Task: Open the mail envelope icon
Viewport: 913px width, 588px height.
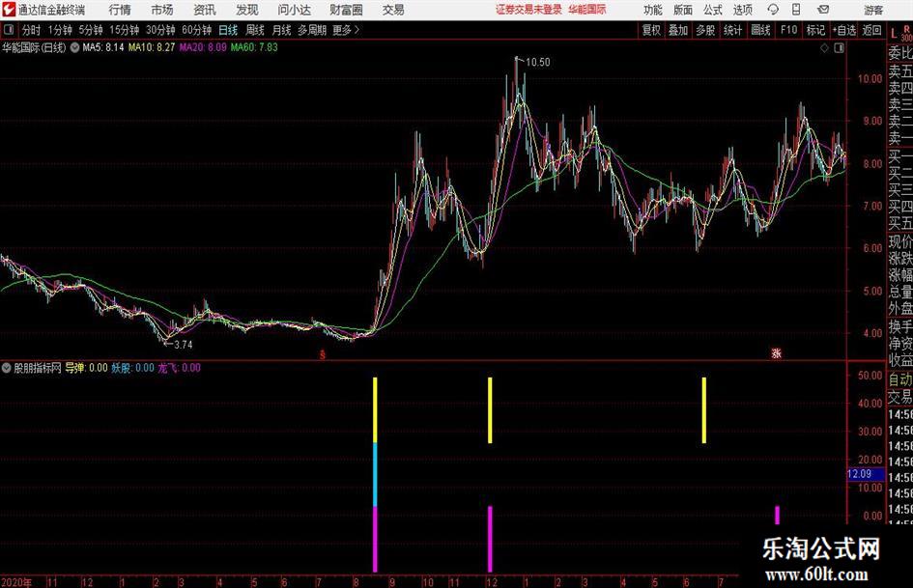Action: [x=823, y=10]
